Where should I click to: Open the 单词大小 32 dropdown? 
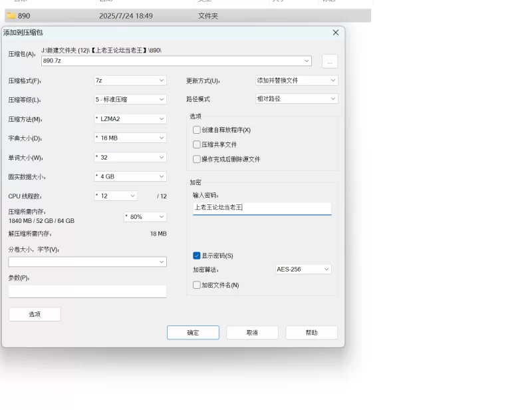pyautogui.click(x=130, y=157)
